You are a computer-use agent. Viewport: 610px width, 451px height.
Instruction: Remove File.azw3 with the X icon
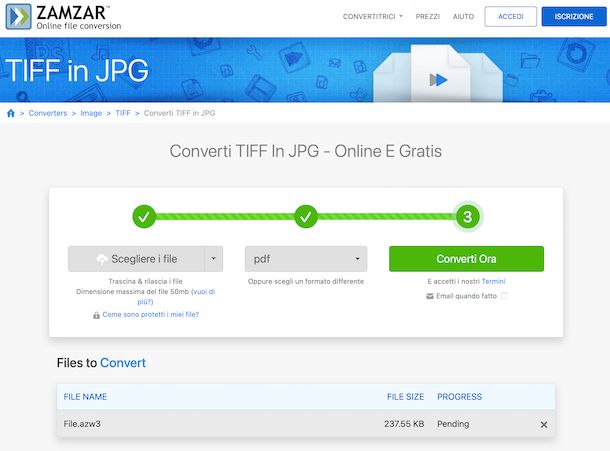click(544, 425)
